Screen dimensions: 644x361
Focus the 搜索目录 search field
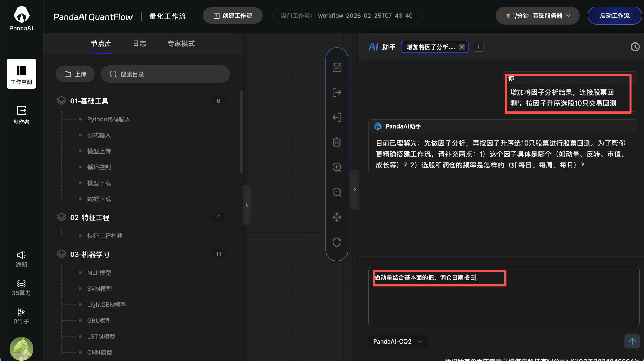click(x=165, y=74)
